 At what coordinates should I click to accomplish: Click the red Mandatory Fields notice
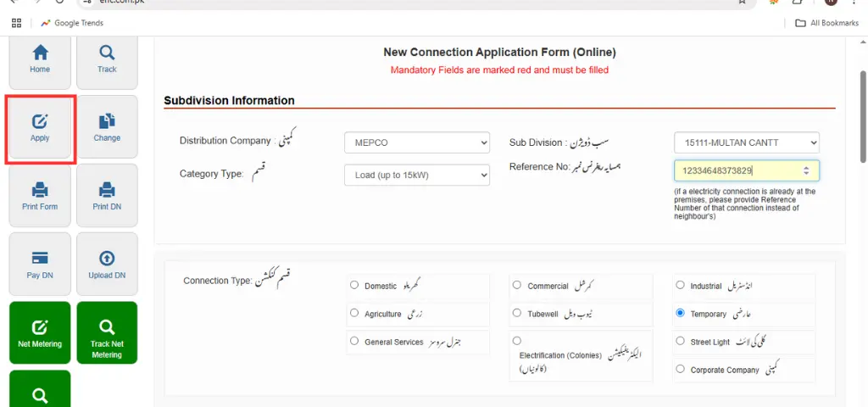click(x=499, y=70)
